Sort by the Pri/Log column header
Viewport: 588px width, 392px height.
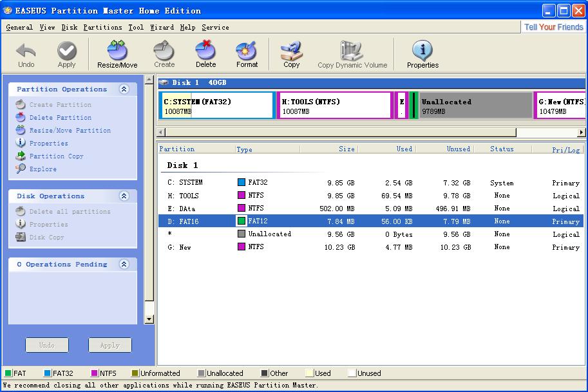[x=558, y=149]
